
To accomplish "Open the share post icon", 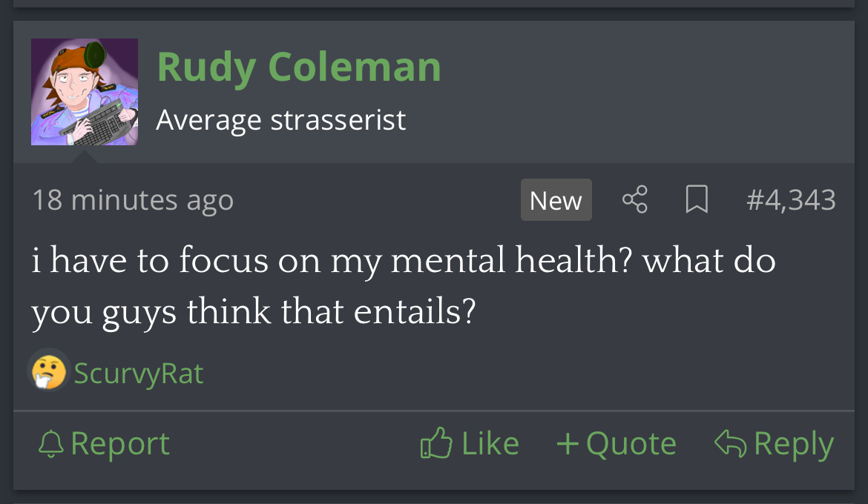I will tap(634, 199).
